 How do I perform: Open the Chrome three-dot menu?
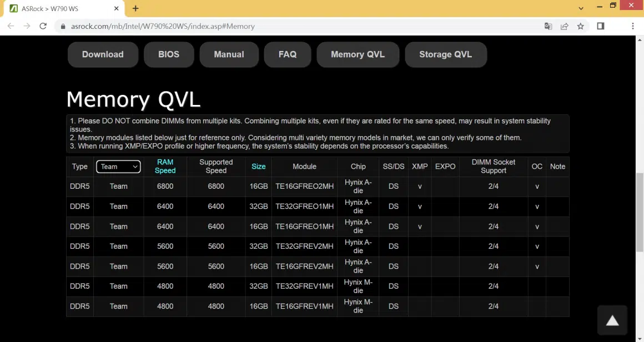click(632, 26)
